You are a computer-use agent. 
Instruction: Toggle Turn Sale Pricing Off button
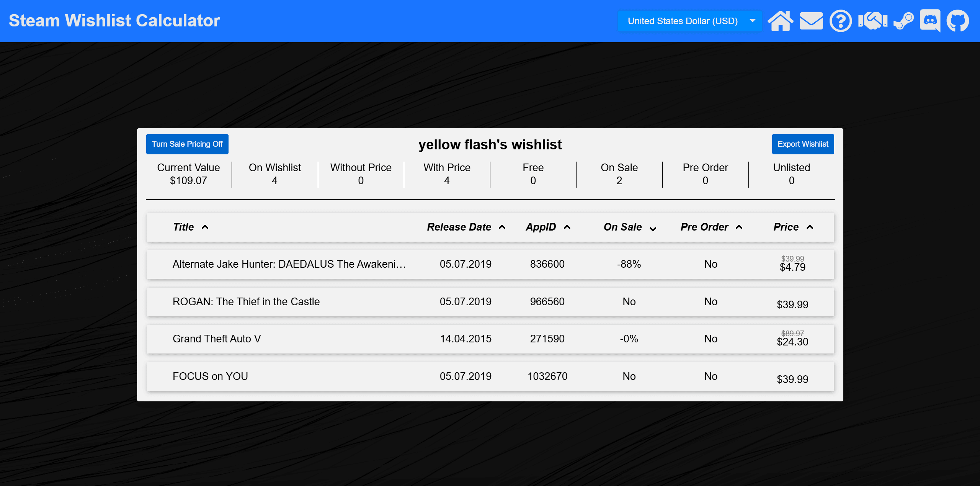click(x=187, y=144)
